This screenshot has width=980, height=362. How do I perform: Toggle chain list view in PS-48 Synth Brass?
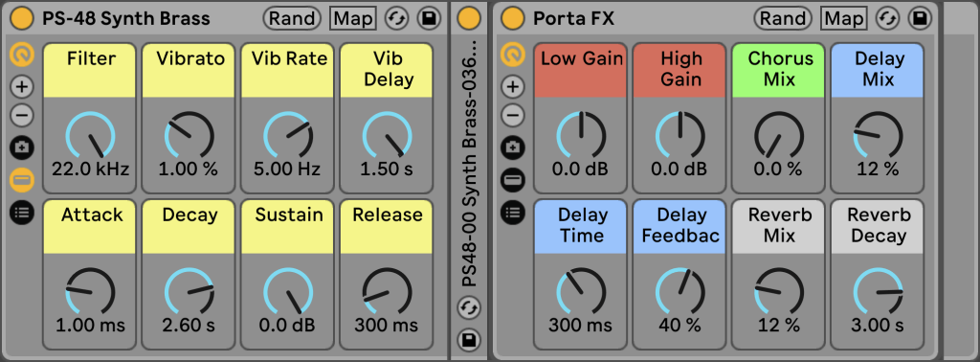coord(23,213)
